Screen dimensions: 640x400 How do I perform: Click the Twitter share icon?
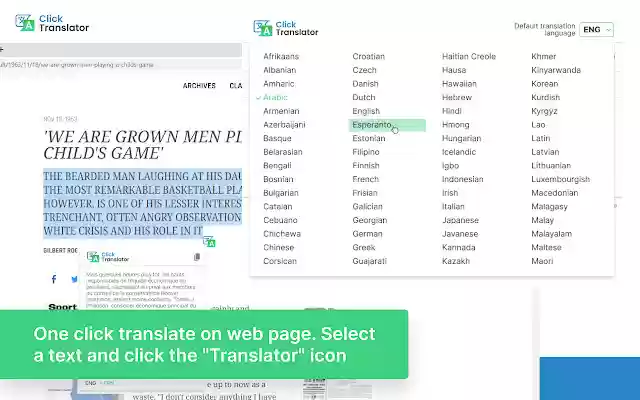(74, 280)
